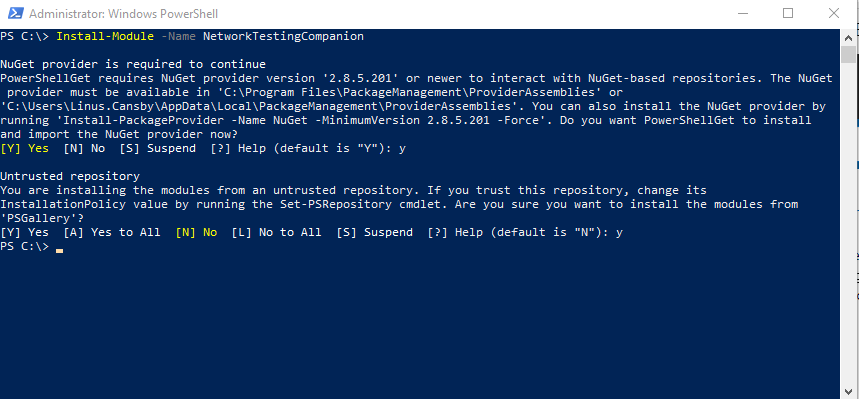Viewport: 859px width, 399px height.
Task: Click the NetworkTestingCompanion module name
Action: click(x=283, y=37)
